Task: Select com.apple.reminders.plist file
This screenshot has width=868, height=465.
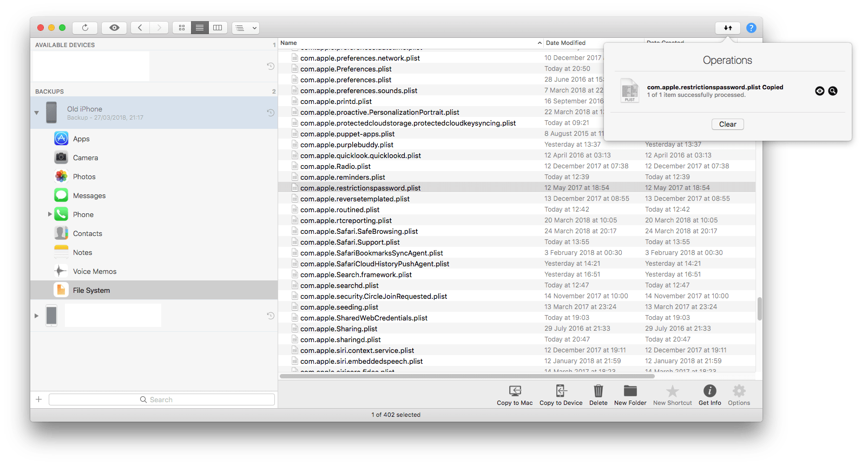Action: 343,177
